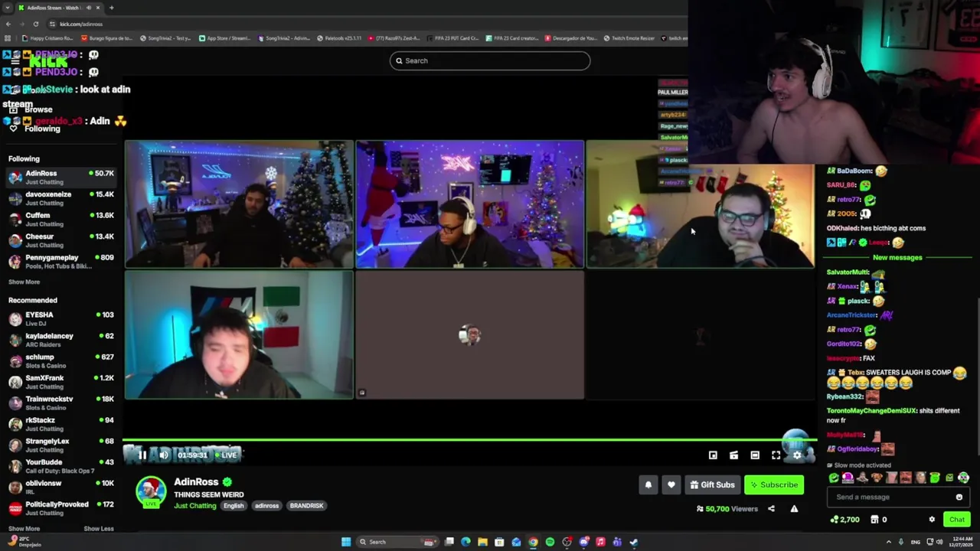
Task: Expand Show More under Recommended
Action: coord(24,529)
